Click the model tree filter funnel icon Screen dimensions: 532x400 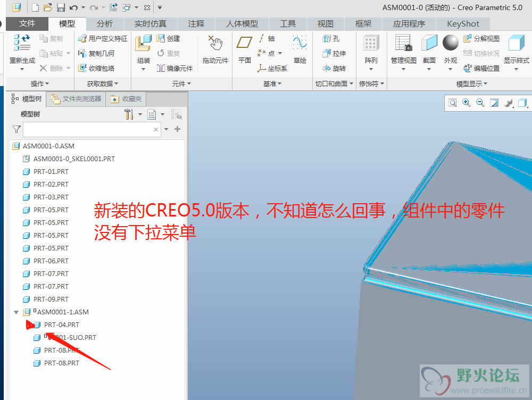pyautogui.click(x=16, y=129)
